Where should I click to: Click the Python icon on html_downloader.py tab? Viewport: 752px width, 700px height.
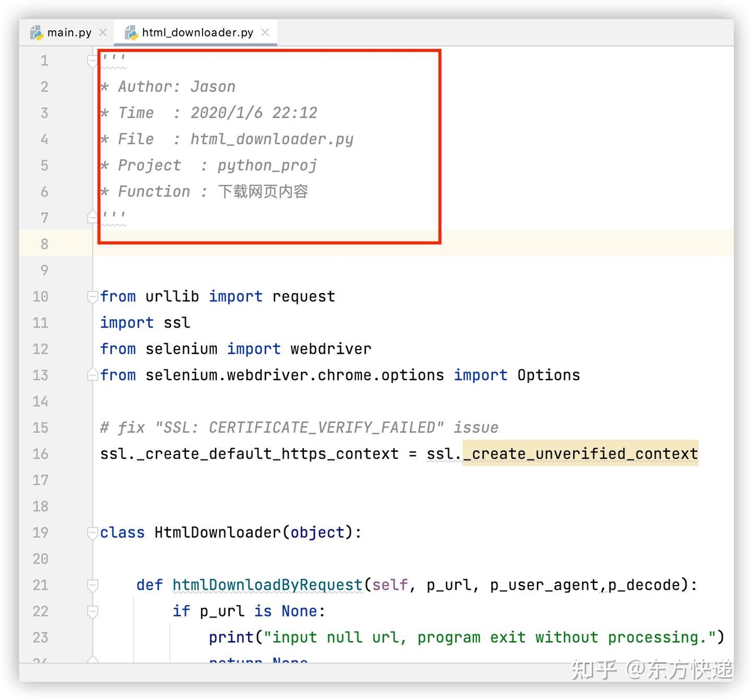click(131, 33)
